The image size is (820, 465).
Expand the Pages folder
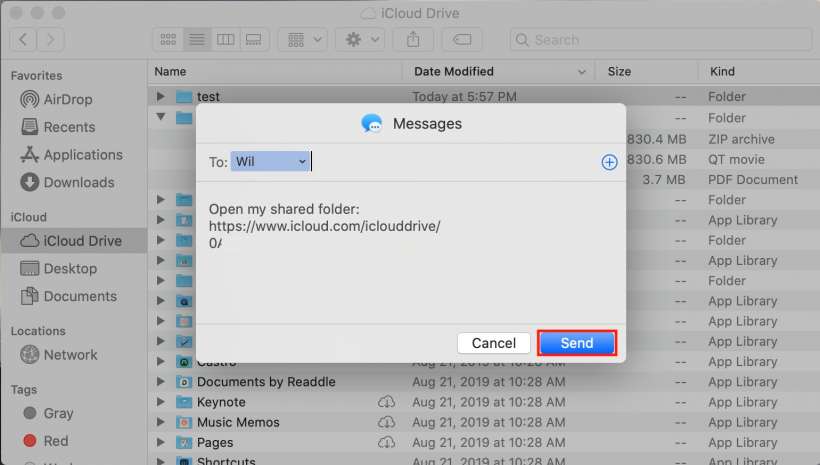161,443
